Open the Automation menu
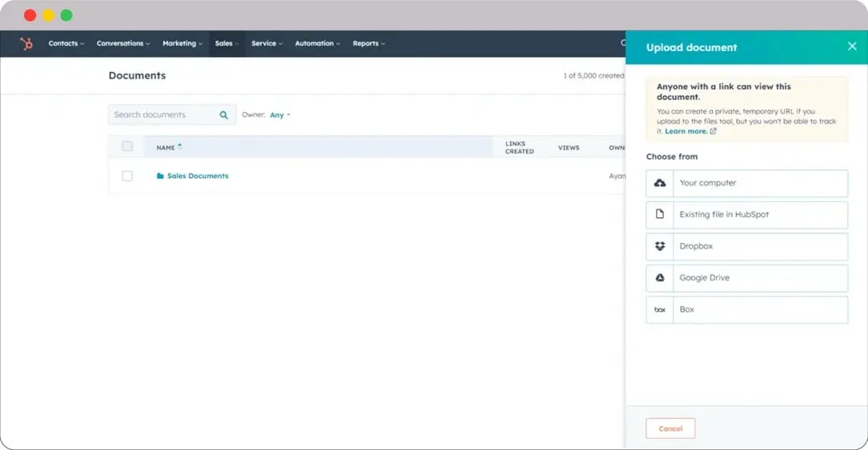Image resolution: width=868 pixels, height=450 pixels. coord(317,43)
